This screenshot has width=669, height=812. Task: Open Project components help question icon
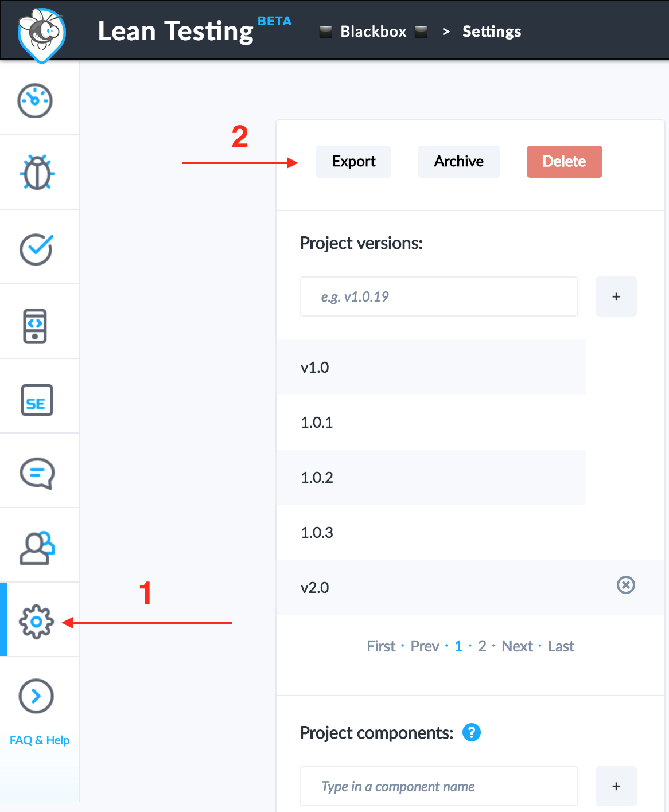472,732
